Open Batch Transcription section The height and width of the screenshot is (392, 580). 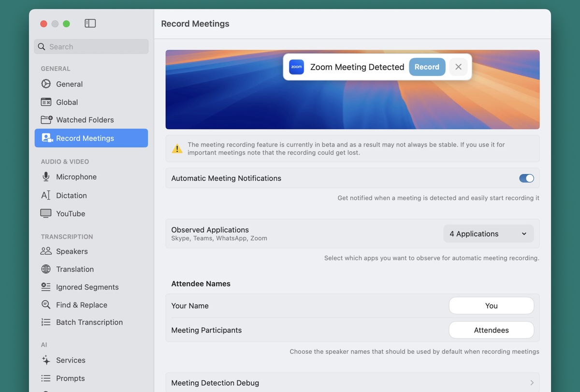click(91, 322)
